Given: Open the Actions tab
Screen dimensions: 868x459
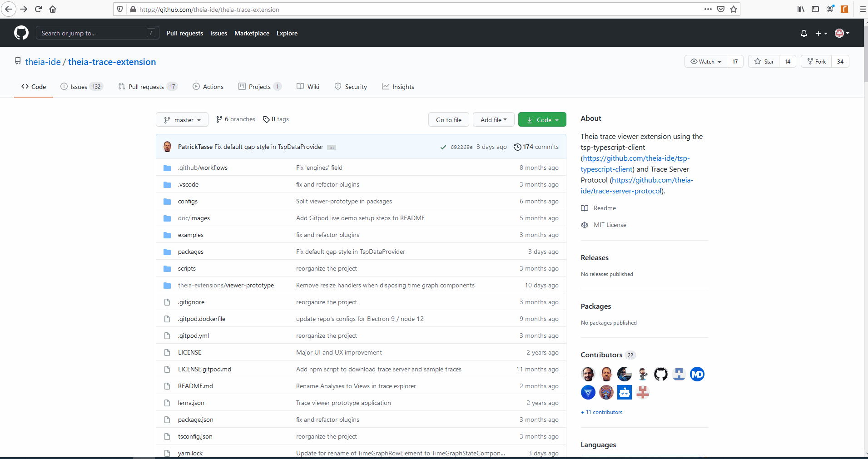Looking at the screenshot, I should 208,87.
